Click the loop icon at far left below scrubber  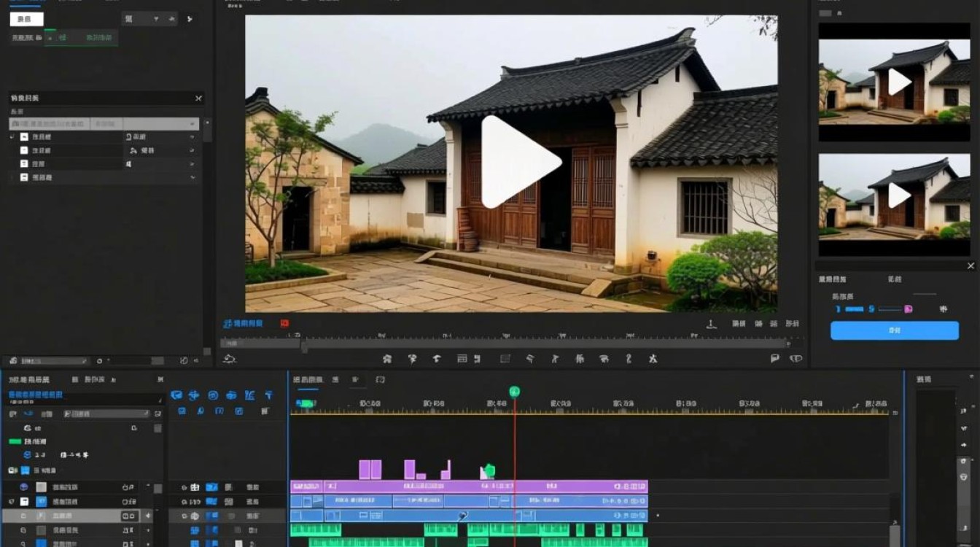tap(230, 359)
